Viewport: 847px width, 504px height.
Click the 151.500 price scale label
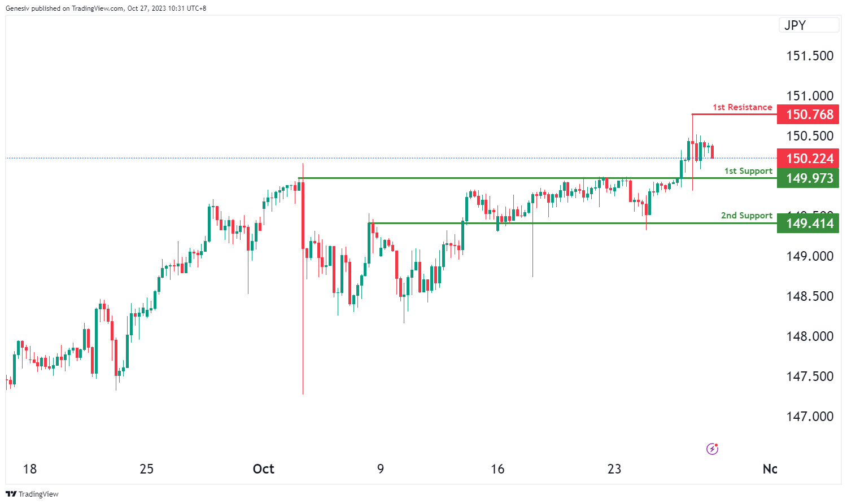(x=810, y=56)
